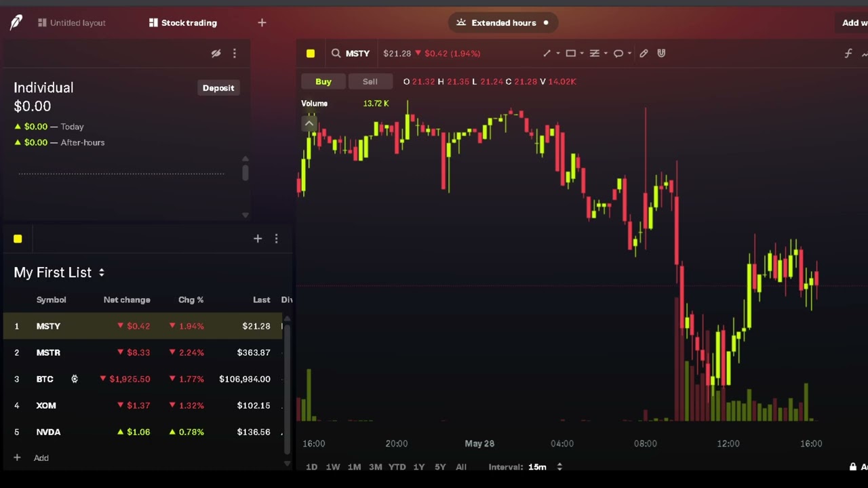Select the XOM watchlist row
The height and width of the screenshot is (488, 868).
(x=142, y=405)
